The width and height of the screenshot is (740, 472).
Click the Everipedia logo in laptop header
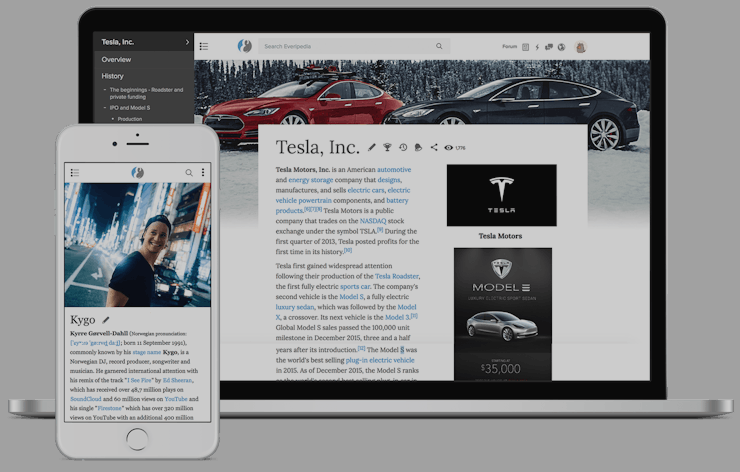point(244,46)
